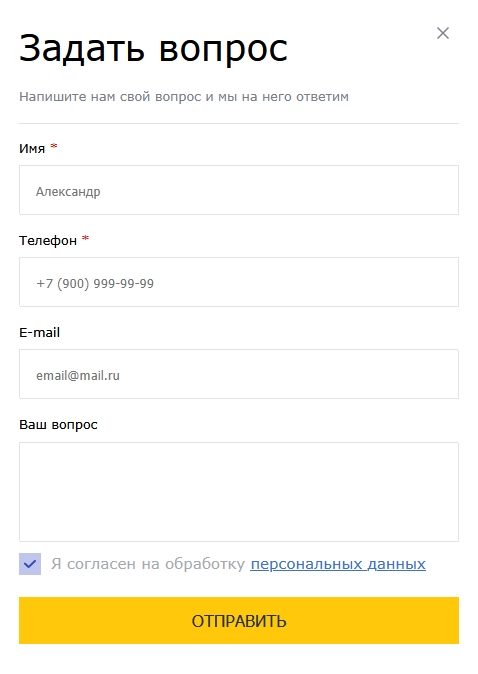The width and height of the screenshot is (478, 674).
Task: Focus the Телефон input field
Action: [239, 282]
